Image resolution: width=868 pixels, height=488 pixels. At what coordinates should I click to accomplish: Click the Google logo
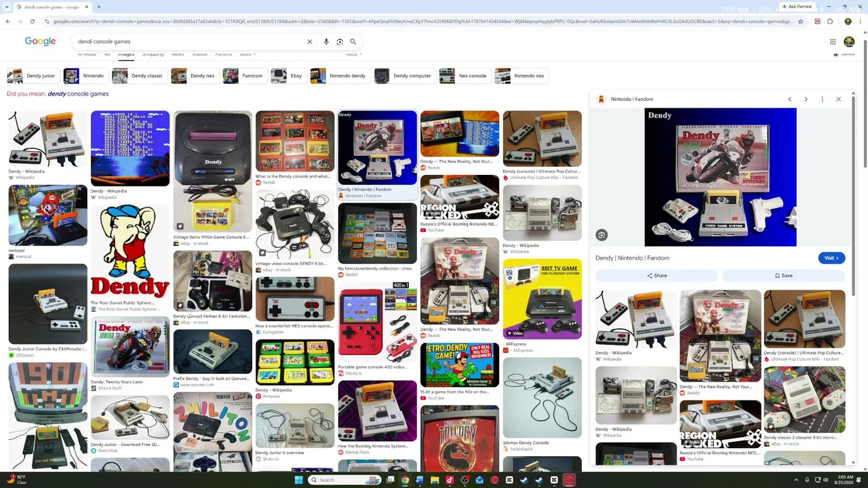point(40,41)
